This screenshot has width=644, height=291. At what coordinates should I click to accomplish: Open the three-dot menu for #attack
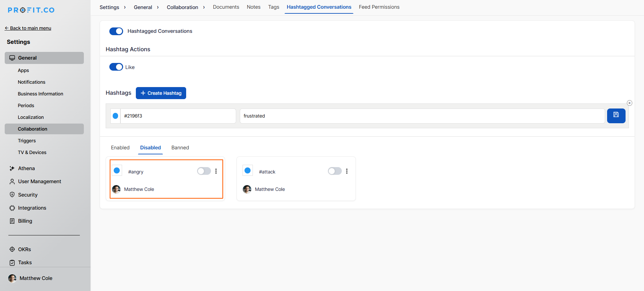[x=347, y=171]
